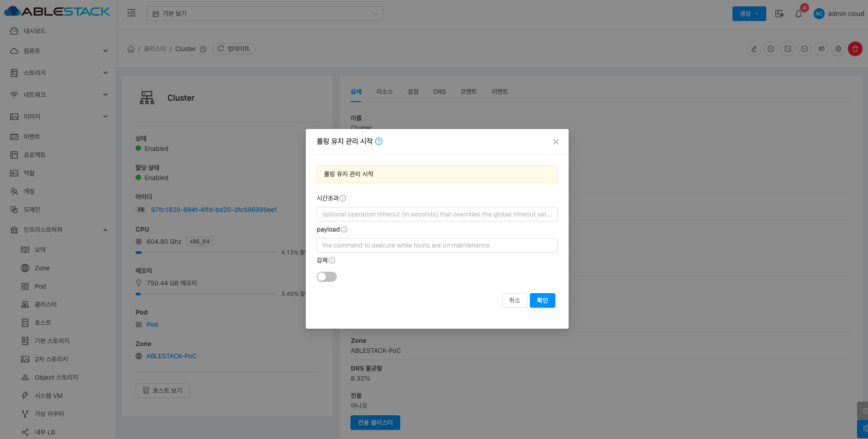868x439 pixels.
Task: Click the pencil edit cluster icon
Action: tap(754, 49)
